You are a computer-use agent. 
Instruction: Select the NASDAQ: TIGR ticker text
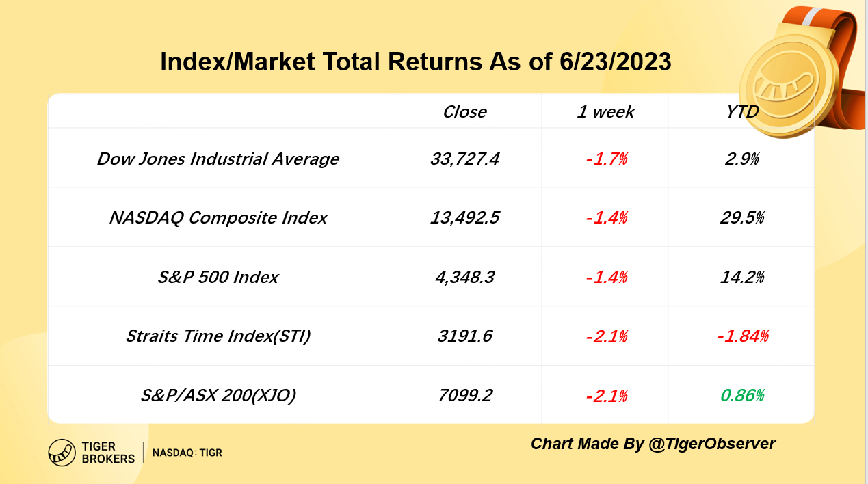coord(187,453)
